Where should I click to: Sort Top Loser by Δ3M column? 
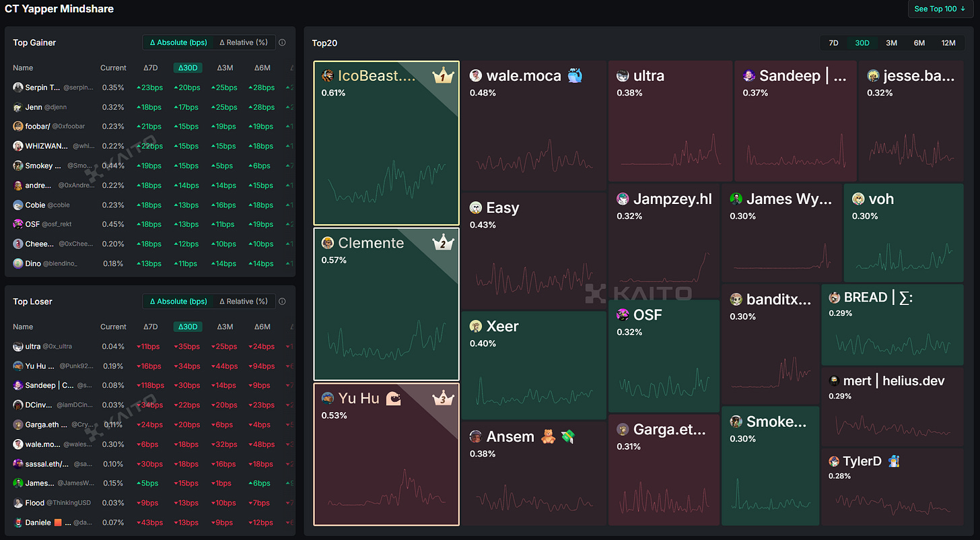tap(225, 327)
